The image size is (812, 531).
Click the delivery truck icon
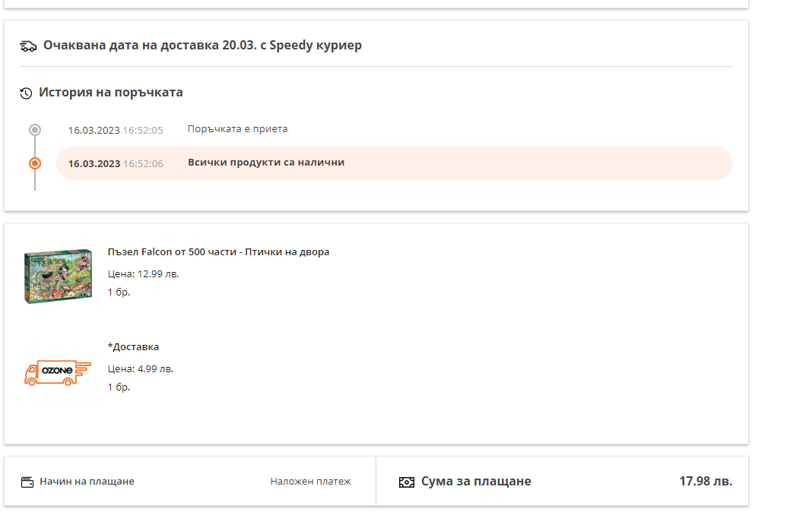pyautogui.click(x=28, y=46)
